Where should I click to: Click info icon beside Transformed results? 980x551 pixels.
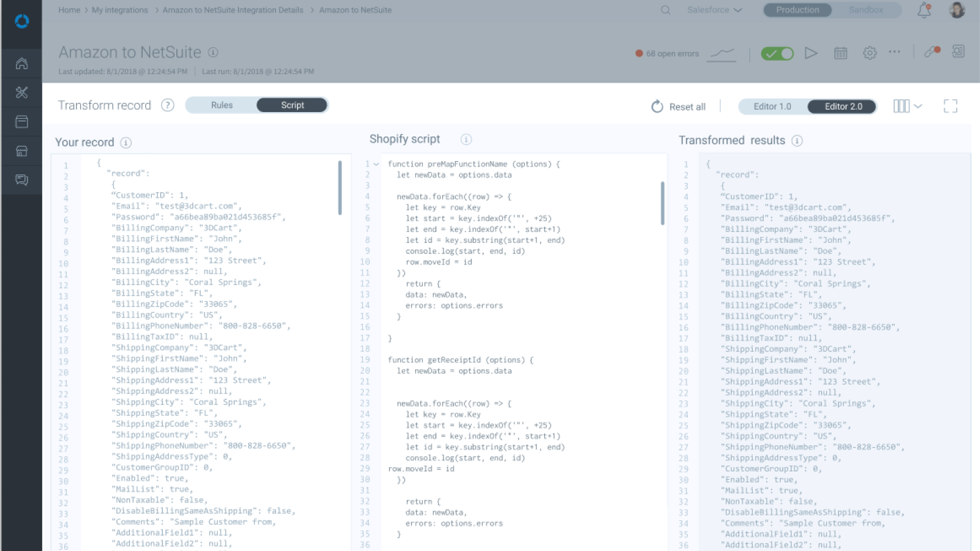point(797,141)
